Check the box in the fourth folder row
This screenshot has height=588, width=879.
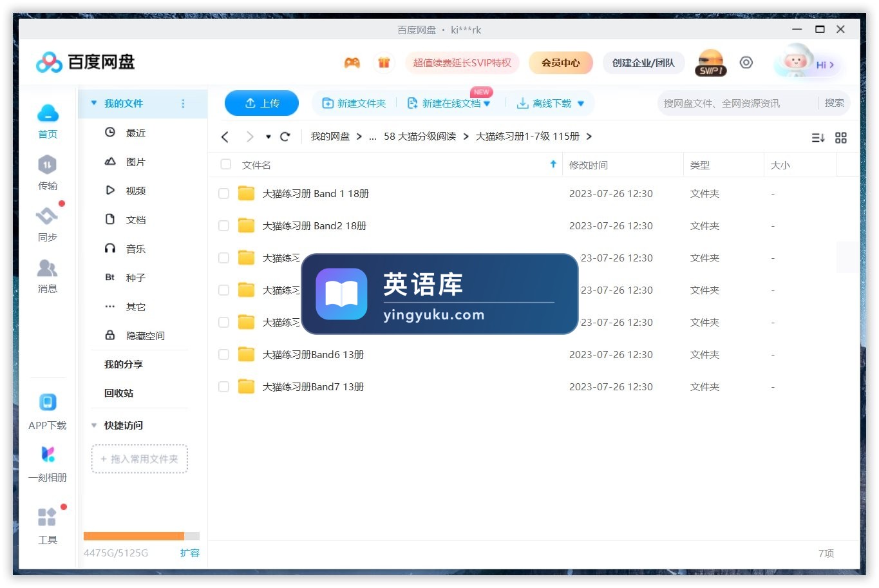pyautogui.click(x=223, y=290)
